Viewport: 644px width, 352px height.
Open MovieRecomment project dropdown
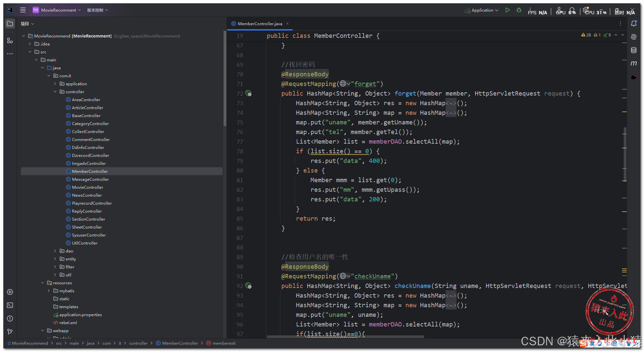57,10
